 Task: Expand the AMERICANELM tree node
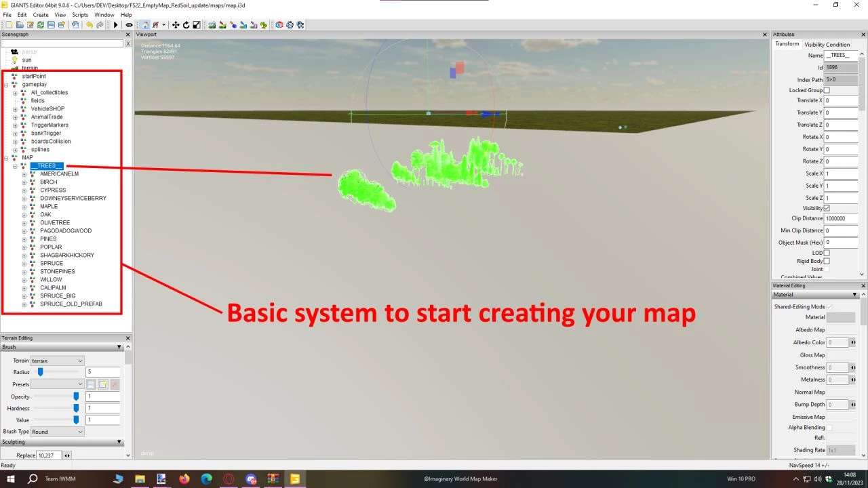(x=24, y=174)
